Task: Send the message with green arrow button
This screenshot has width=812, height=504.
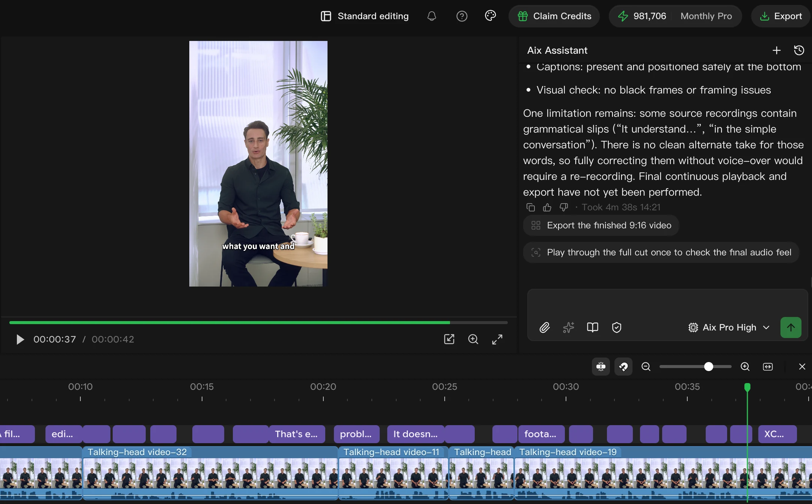Action: pos(791,327)
